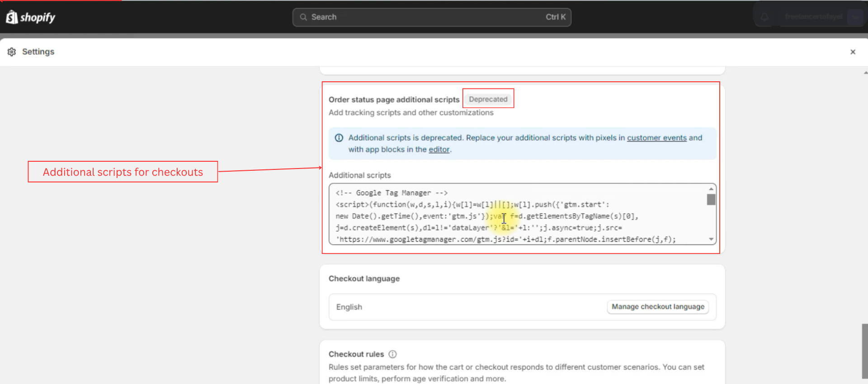
Task: Close the Settings panel
Action: click(x=853, y=52)
